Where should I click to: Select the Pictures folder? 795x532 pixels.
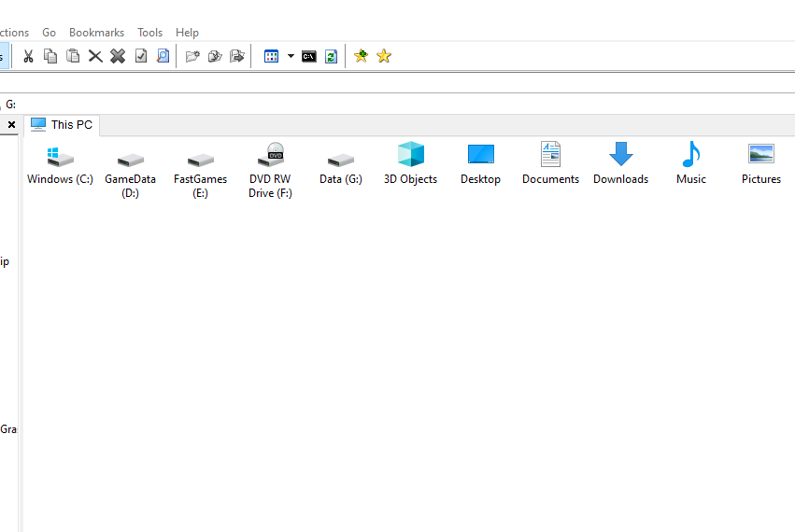761,164
